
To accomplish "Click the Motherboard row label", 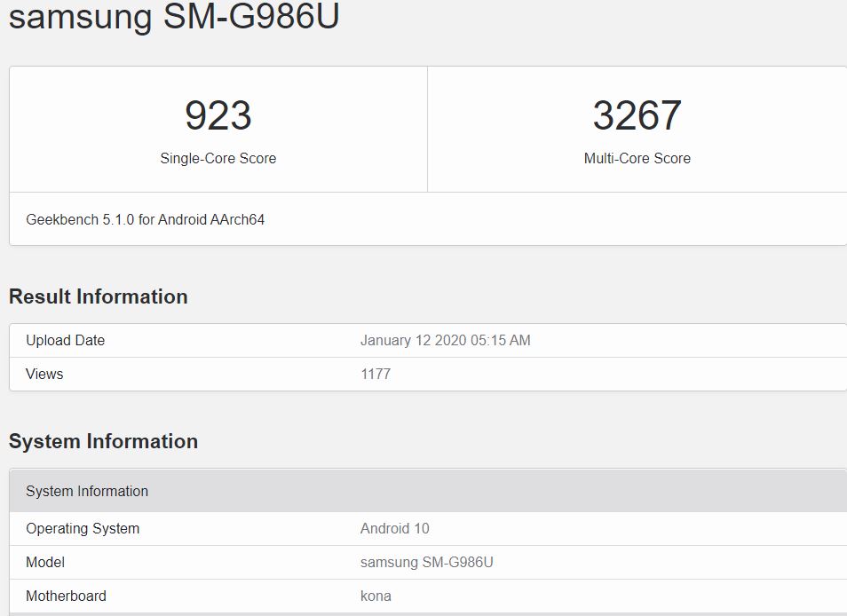I will [66, 596].
